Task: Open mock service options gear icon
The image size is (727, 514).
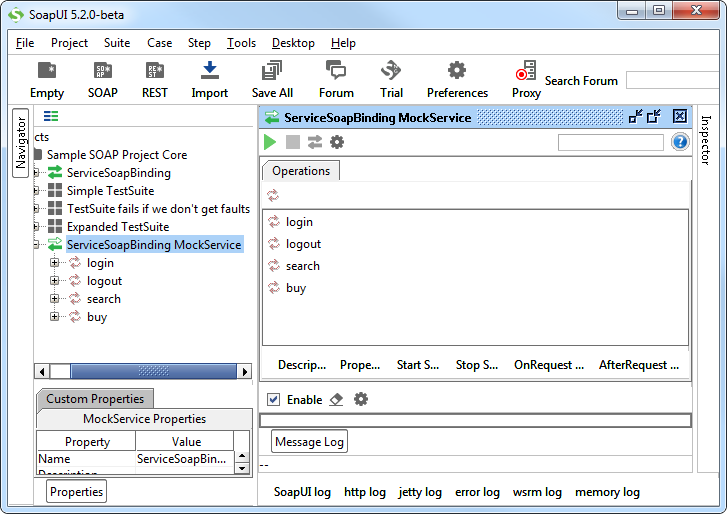Action: (337, 142)
